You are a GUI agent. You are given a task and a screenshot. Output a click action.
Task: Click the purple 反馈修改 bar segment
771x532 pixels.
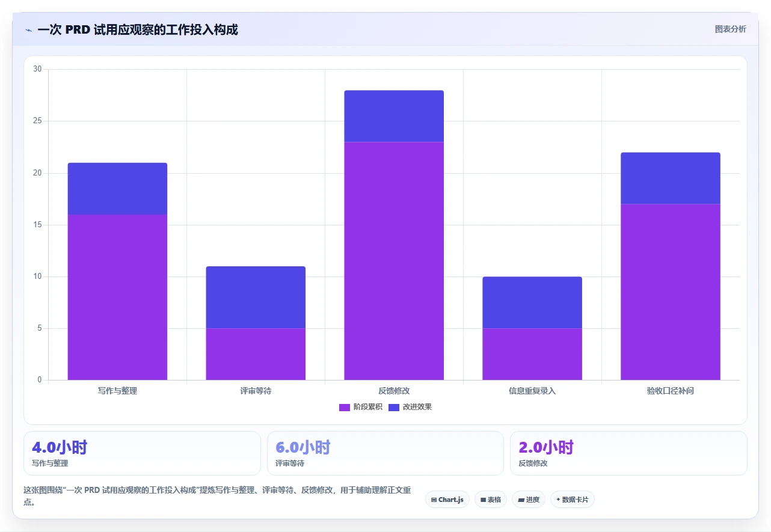pyautogui.click(x=394, y=261)
